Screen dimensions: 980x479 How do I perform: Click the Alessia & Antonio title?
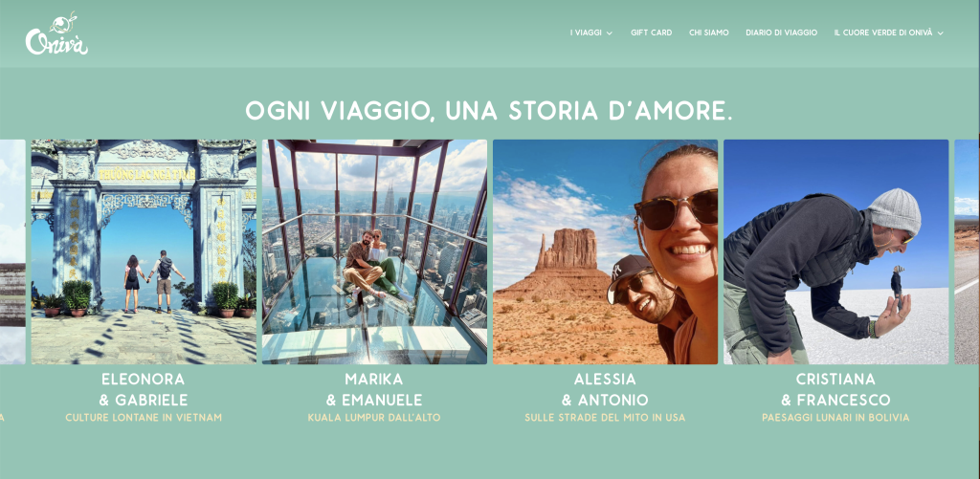coord(605,390)
